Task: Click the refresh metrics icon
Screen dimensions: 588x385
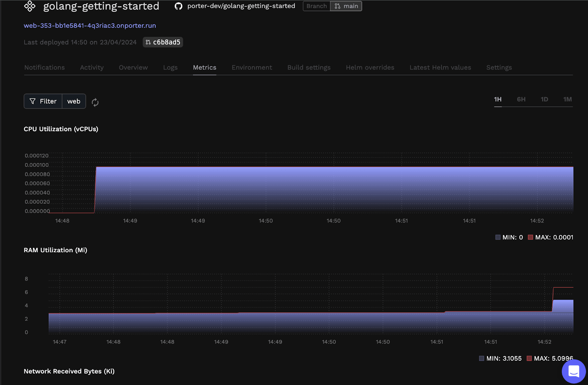Action: click(x=95, y=102)
